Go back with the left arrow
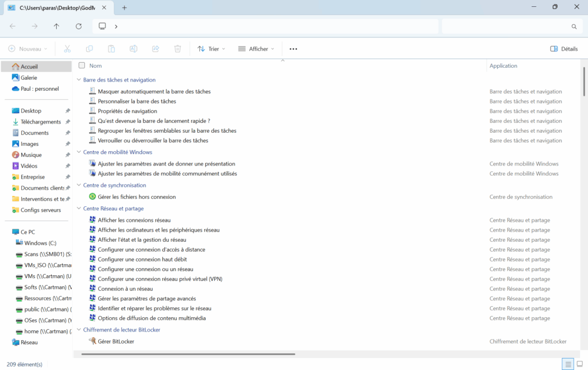The image size is (588, 370). (x=13, y=26)
